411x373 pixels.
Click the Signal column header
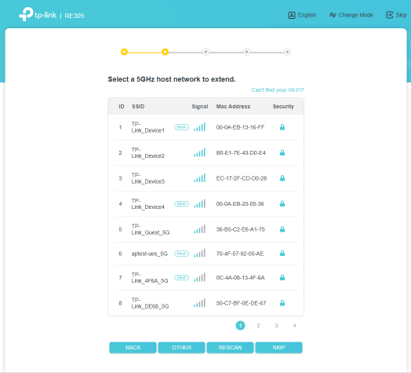pyautogui.click(x=200, y=107)
